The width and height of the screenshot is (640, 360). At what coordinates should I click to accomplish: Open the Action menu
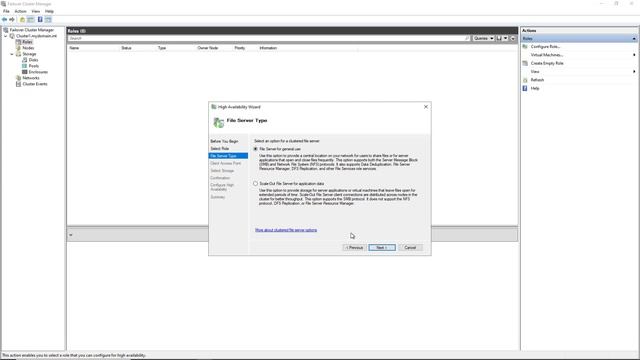coord(20,11)
